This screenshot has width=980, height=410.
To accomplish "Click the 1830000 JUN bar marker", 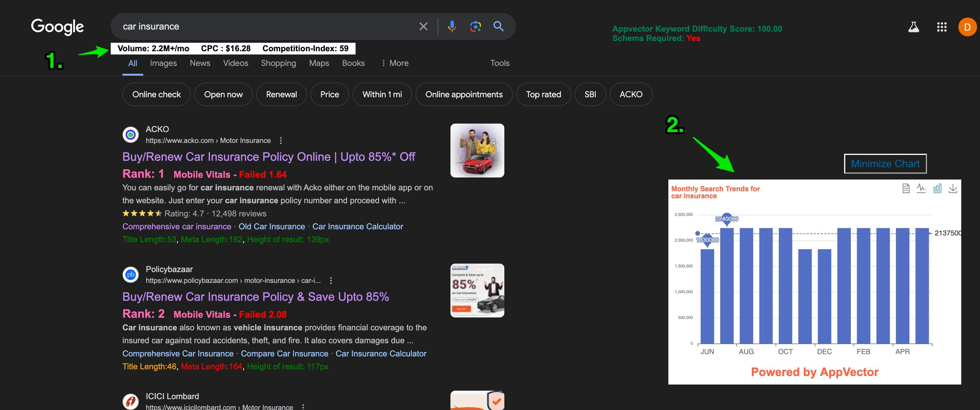I will pos(707,240).
